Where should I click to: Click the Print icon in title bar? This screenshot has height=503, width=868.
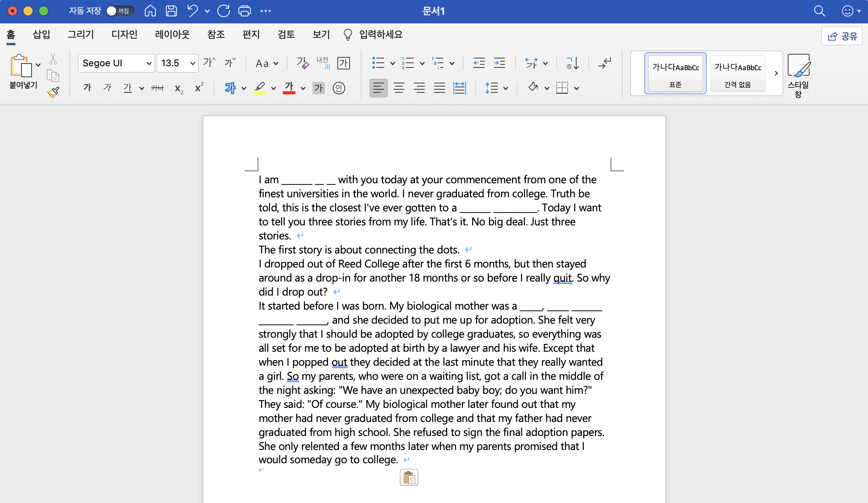tap(244, 11)
